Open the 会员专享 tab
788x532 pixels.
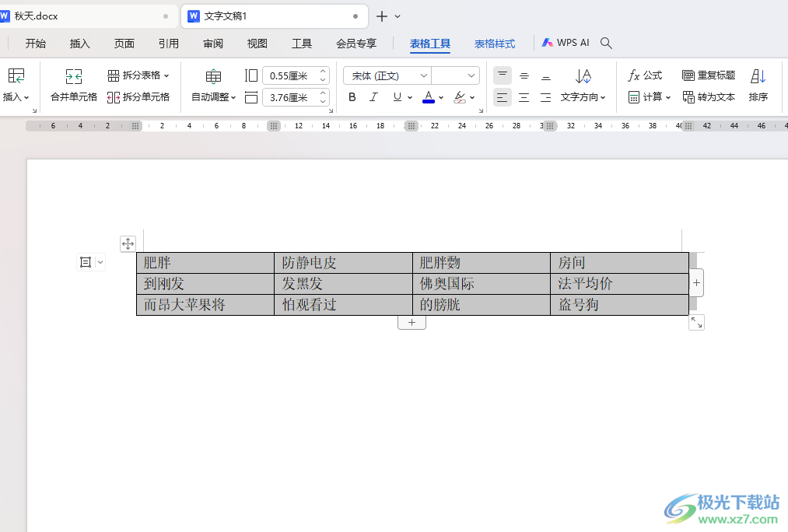pos(356,44)
